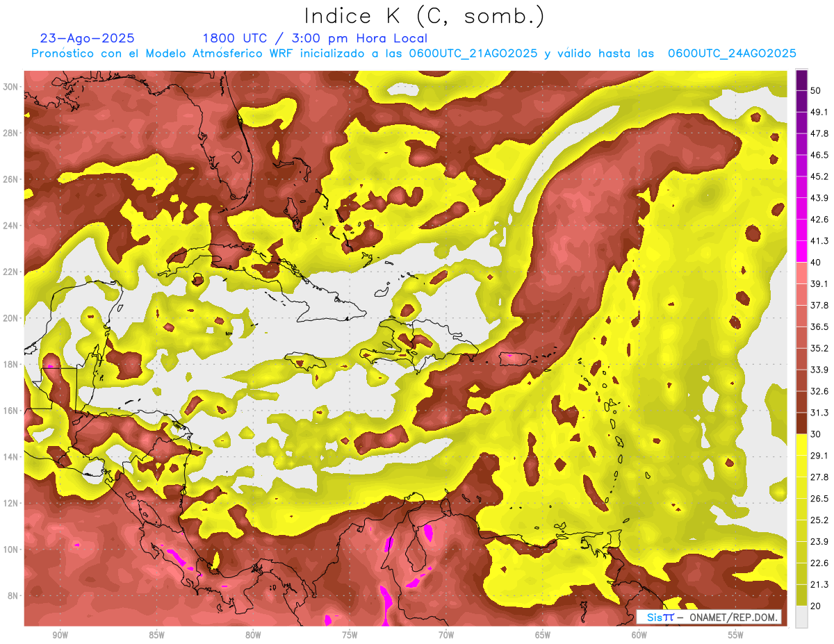Viewport: 834px width, 644px height.
Task: Click the '65W' longitude axis label
Action: click(543, 635)
